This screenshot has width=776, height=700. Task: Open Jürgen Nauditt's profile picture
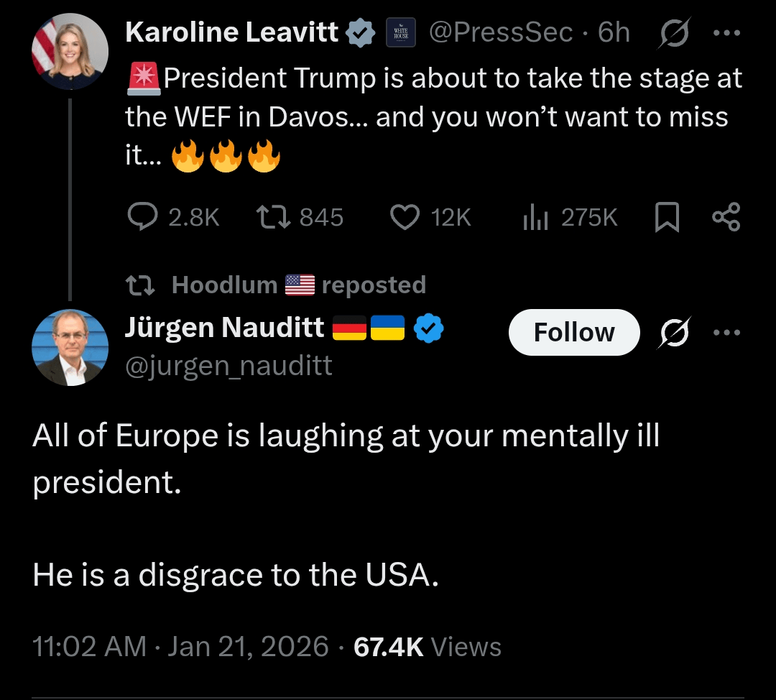70,348
